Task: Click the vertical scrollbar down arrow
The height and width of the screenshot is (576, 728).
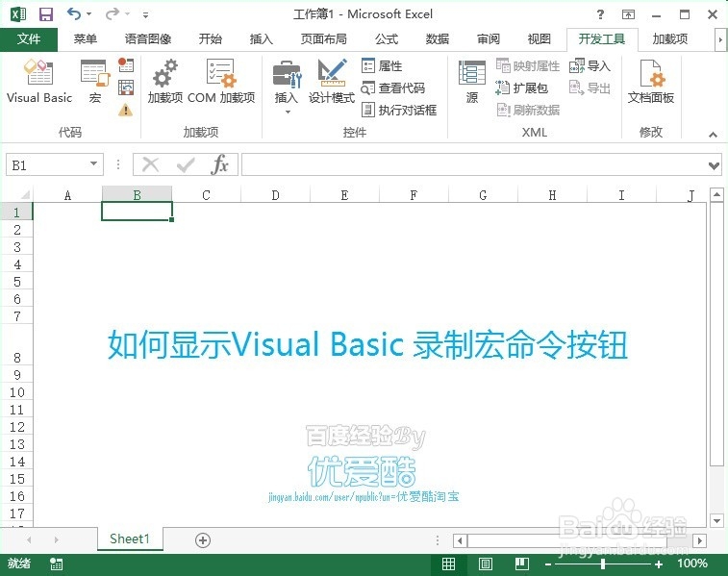Action: click(x=716, y=521)
